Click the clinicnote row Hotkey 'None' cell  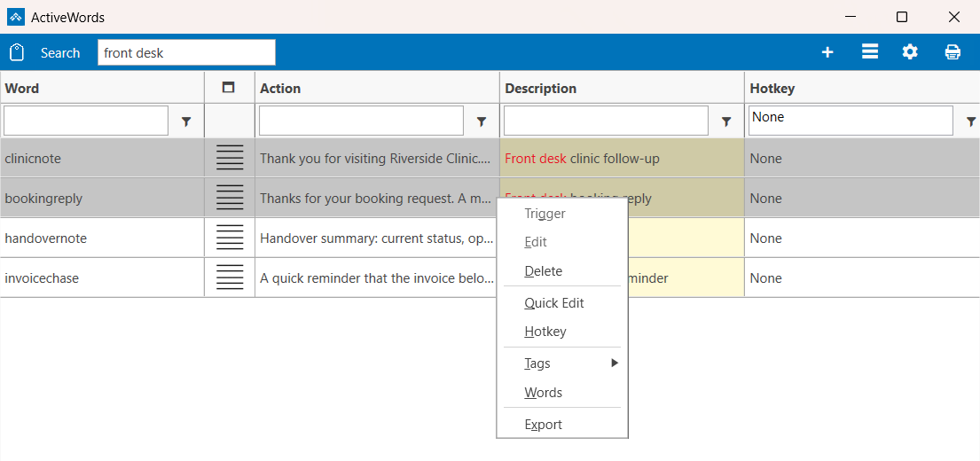862,158
